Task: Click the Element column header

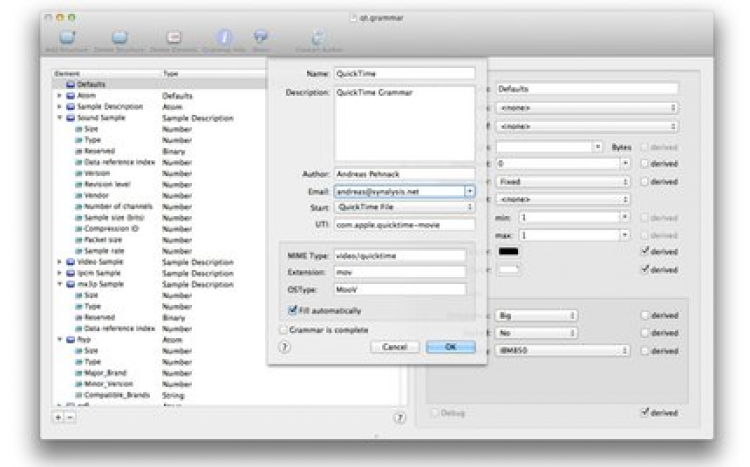Action: [107, 74]
